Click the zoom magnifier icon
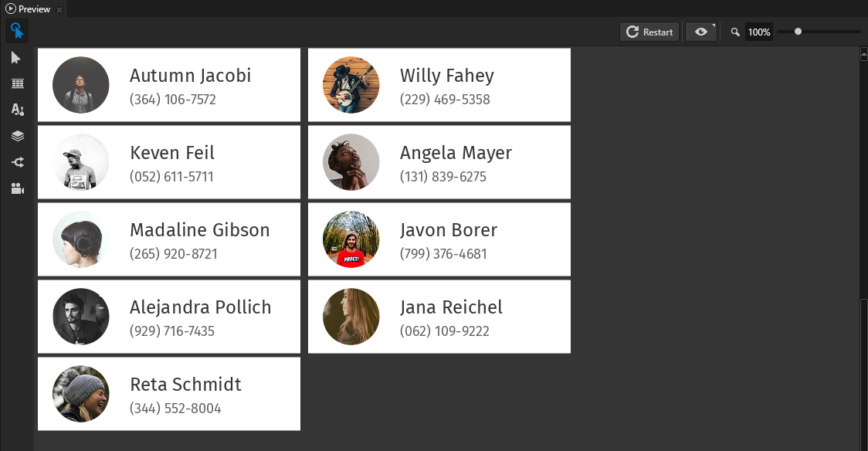 click(735, 32)
